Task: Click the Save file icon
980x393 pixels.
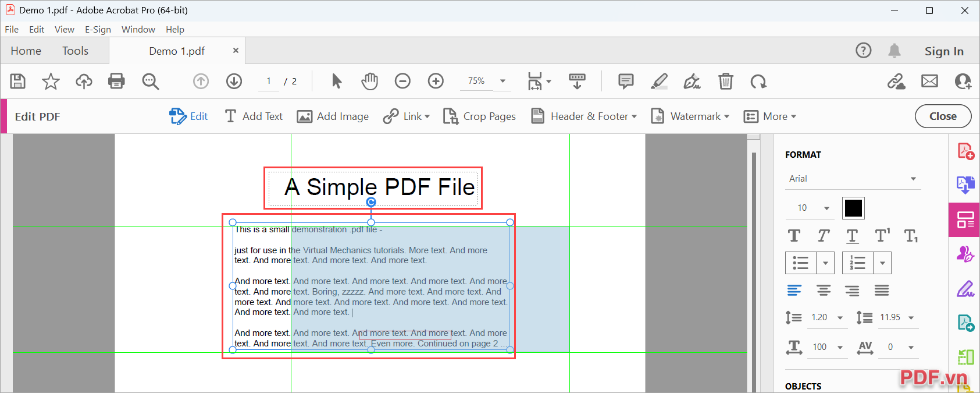Action: 18,82
